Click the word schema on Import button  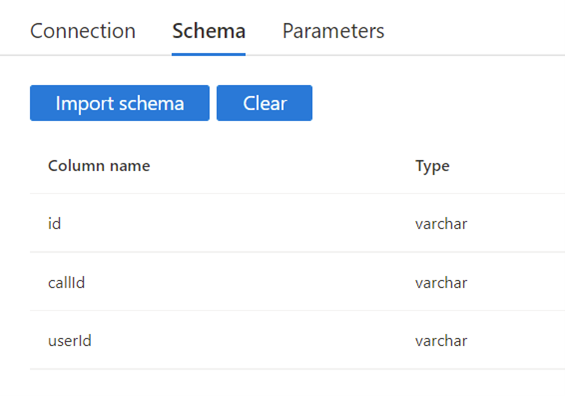[151, 103]
